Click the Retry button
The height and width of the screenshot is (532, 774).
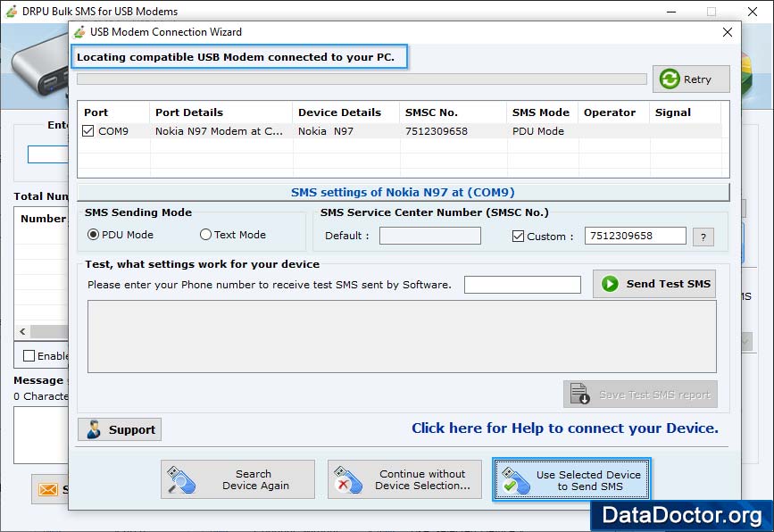coord(691,79)
